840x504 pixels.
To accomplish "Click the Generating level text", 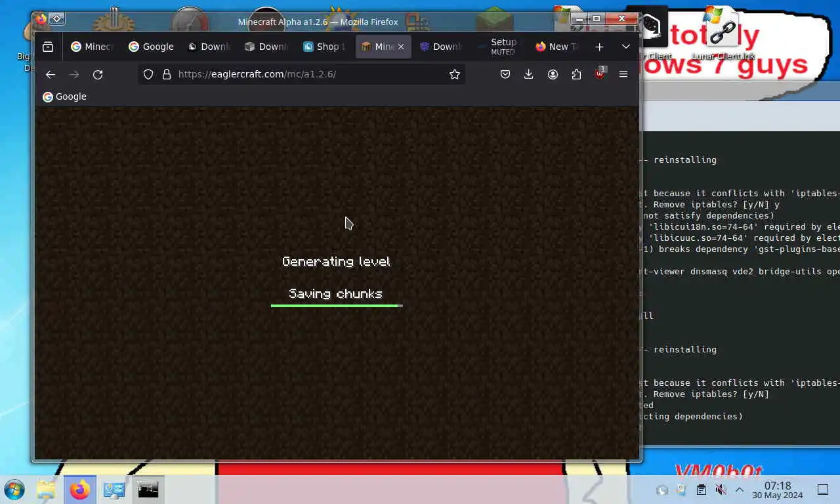I will coord(336,261).
